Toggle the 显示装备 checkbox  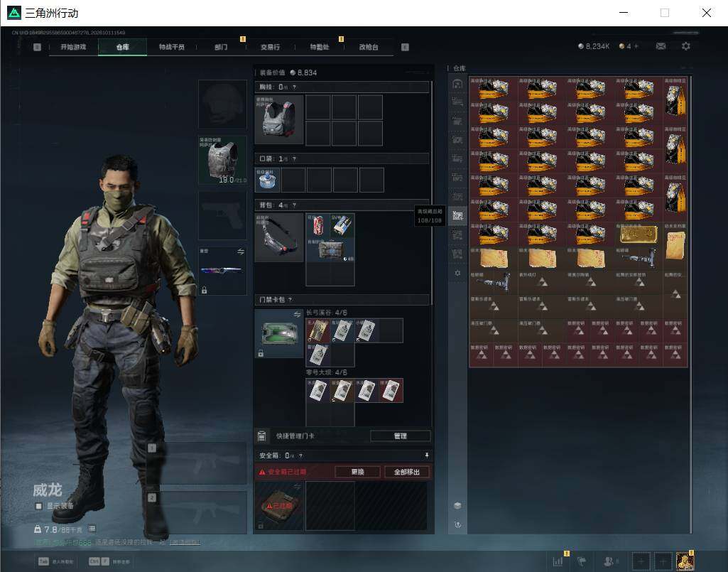tap(39, 506)
